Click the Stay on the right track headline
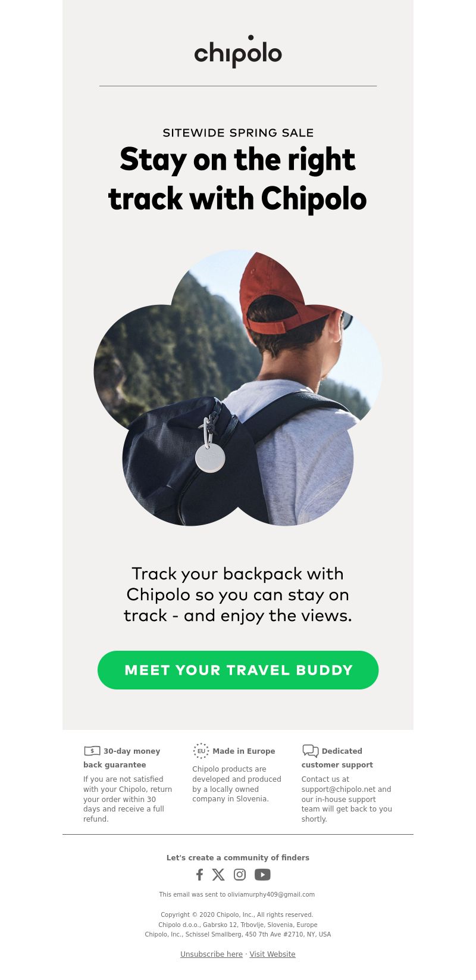The width and height of the screenshot is (476, 980). 237,179
